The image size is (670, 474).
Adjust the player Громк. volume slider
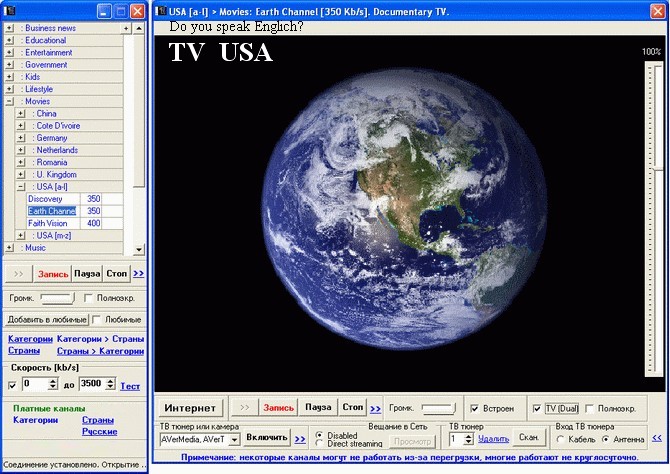pos(439,409)
